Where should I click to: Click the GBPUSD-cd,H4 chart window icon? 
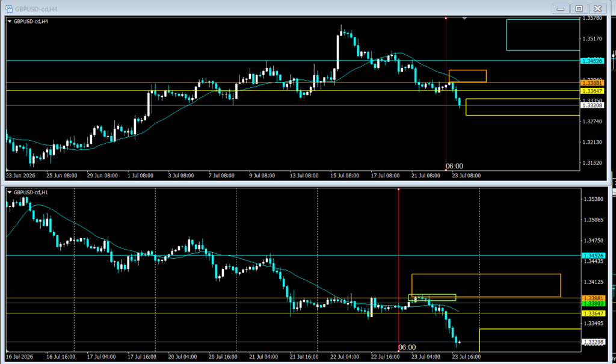point(9,8)
